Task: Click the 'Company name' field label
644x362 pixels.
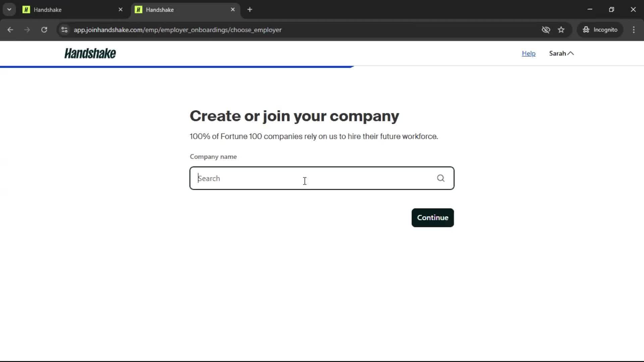Action: coord(213,157)
